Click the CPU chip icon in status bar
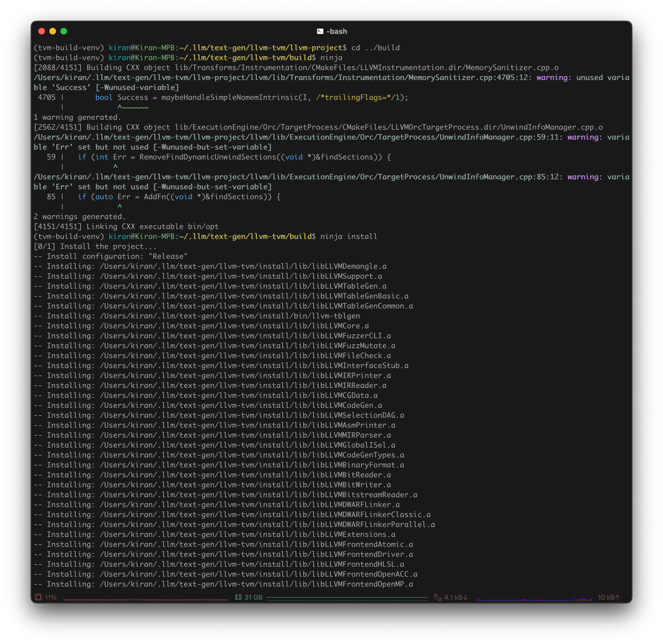This screenshot has width=663, height=644. pyautogui.click(x=38, y=597)
